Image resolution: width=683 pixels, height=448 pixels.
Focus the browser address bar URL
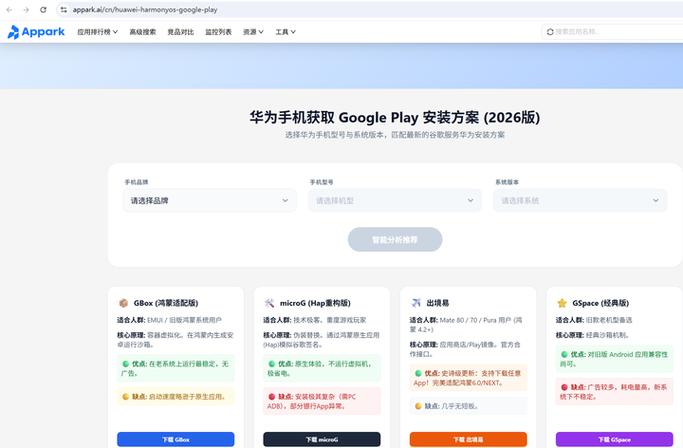pyautogui.click(x=145, y=10)
